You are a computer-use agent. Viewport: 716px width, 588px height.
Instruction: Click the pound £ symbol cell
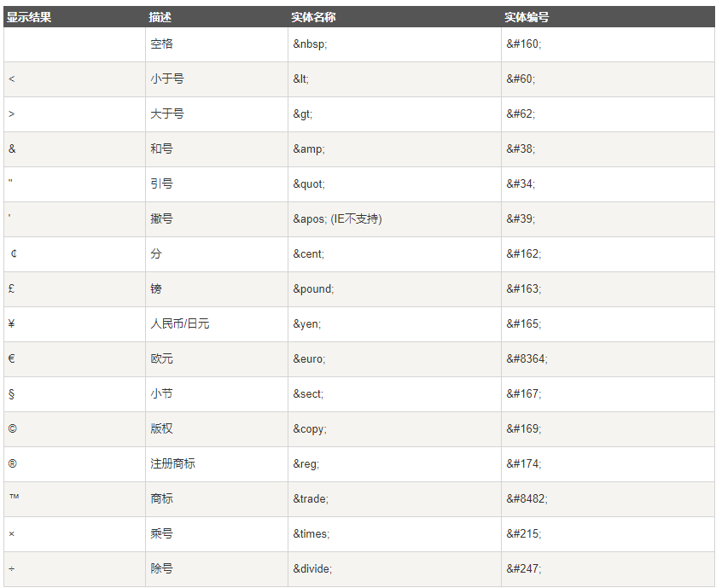(x=12, y=288)
